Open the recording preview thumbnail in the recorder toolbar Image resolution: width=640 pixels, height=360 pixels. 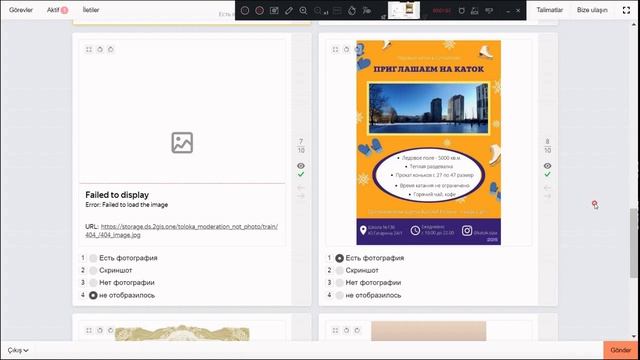(404, 10)
